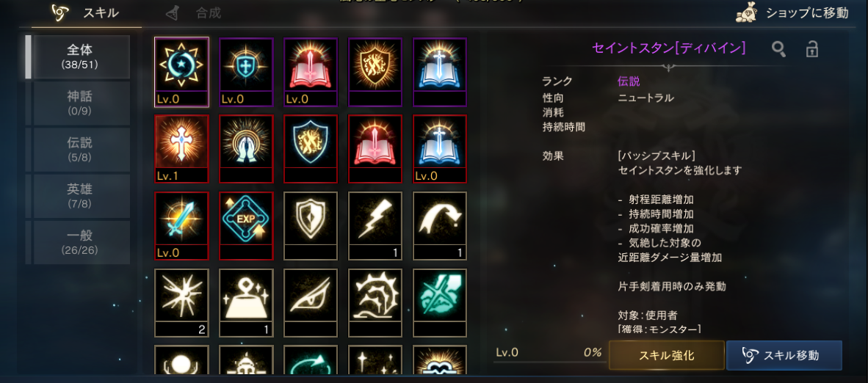The width and height of the screenshot is (868, 383).
Task: Select the eye skill icon
Action: 311,303
